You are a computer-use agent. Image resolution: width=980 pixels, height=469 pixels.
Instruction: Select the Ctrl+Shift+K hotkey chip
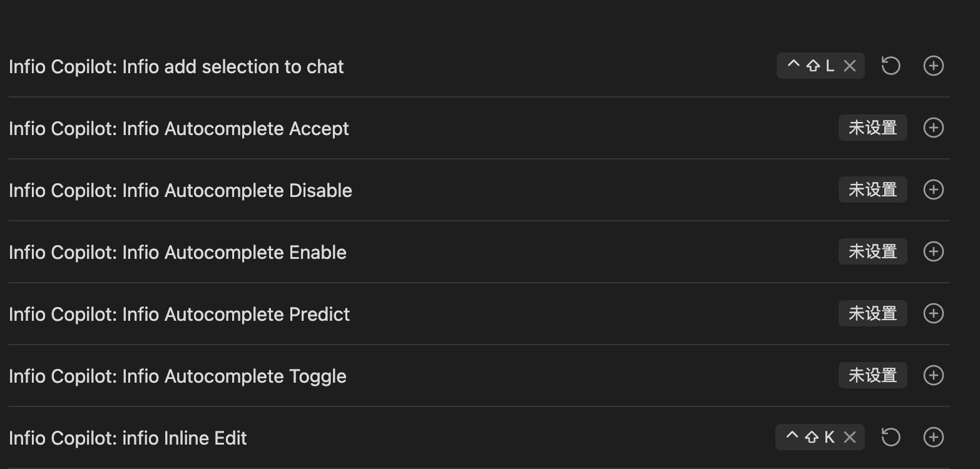[x=810, y=437]
